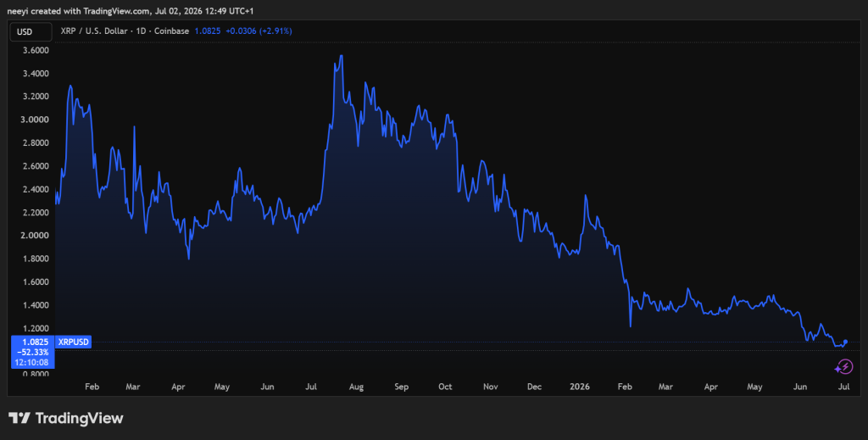Click the Jul label at right end of axis

tap(843, 387)
